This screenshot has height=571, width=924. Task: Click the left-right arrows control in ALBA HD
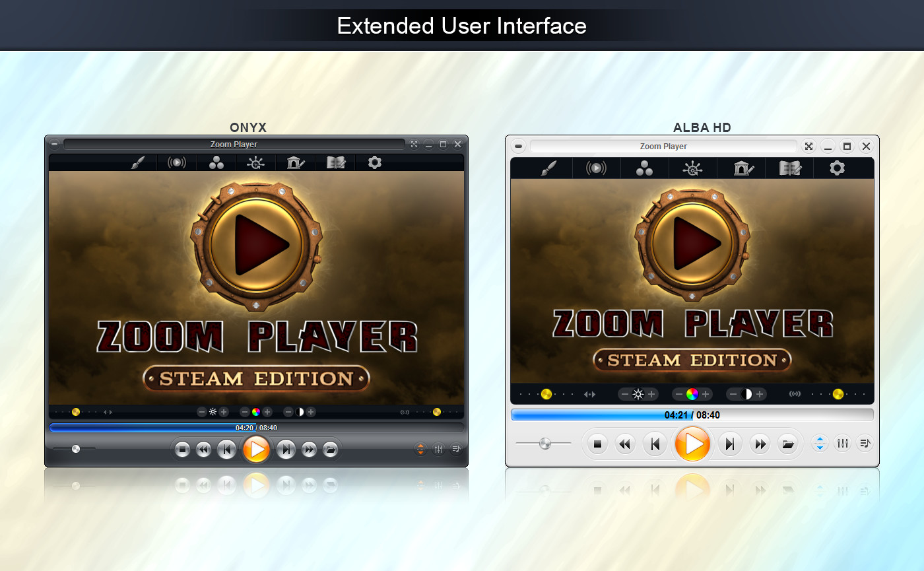[x=589, y=394]
